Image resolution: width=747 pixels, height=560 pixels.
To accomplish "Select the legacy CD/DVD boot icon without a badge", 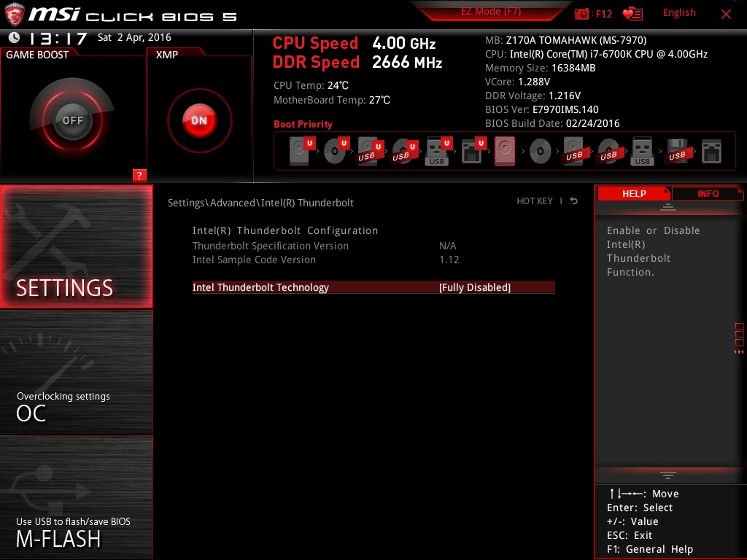I will (x=541, y=152).
